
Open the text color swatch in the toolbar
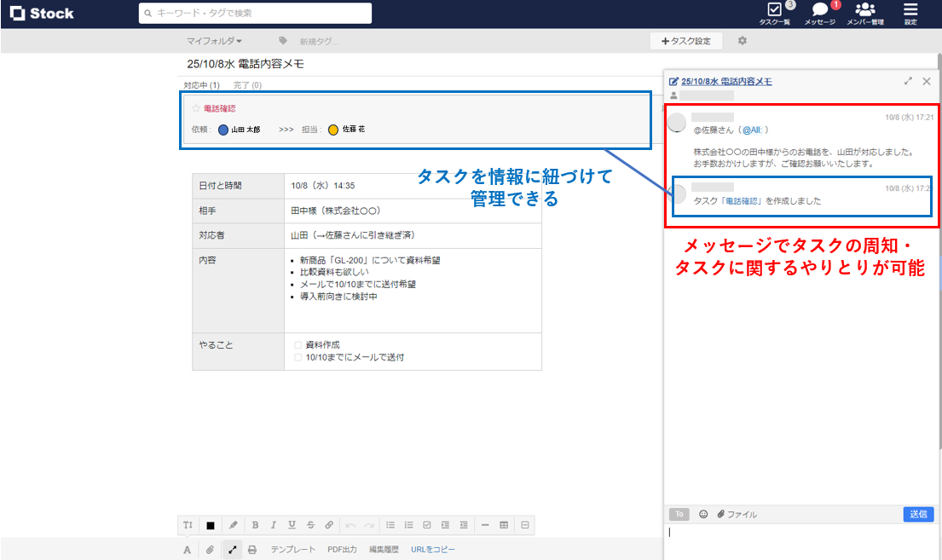(x=211, y=525)
